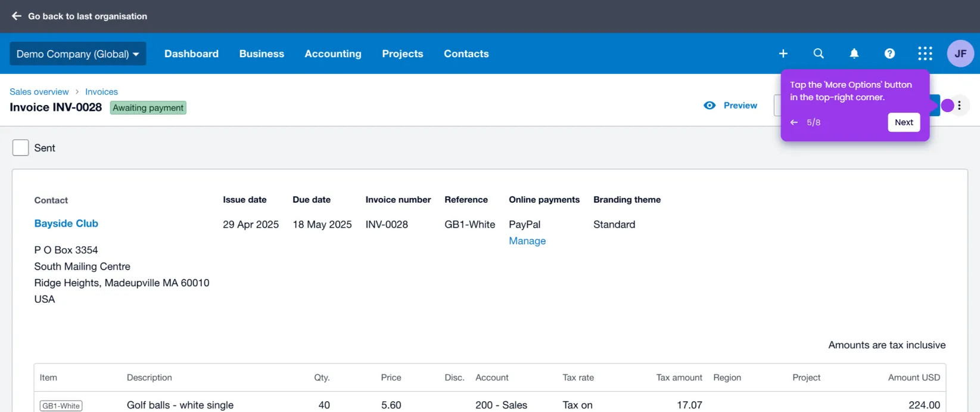Click the issue date 29 Apr 2025
Screen dimensions: 980x412
(251, 225)
